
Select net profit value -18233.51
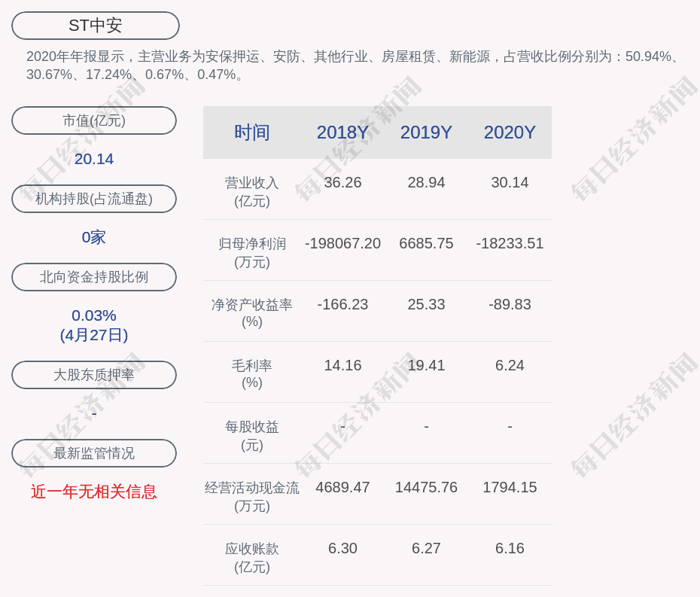pyautogui.click(x=510, y=243)
